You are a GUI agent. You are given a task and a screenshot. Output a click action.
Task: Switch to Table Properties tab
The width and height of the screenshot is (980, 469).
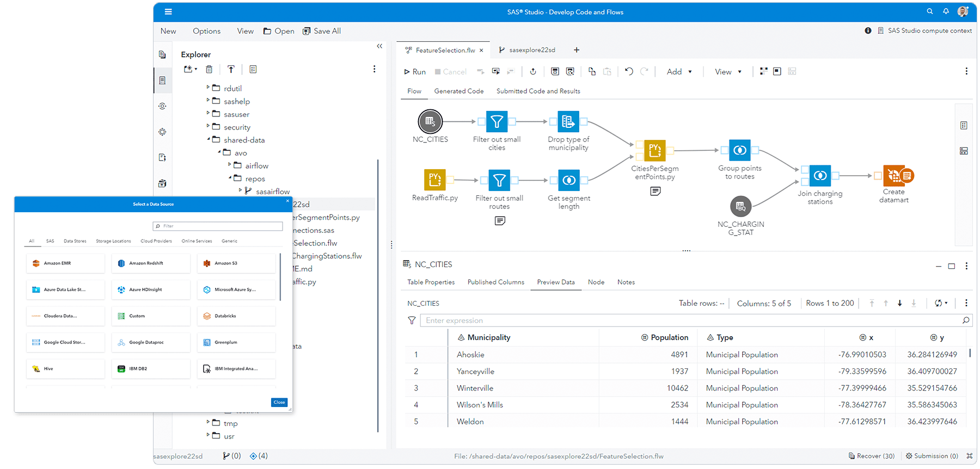(x=431, y=282)
